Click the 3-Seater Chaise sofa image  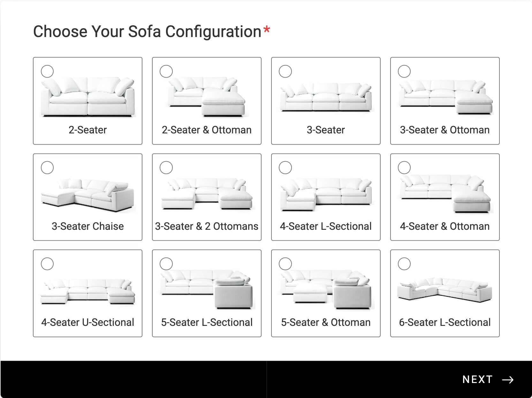[x=88, y=195]
